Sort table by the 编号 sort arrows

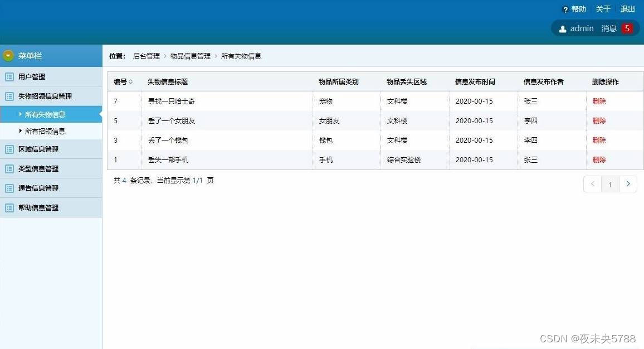[x=130, y=82]
